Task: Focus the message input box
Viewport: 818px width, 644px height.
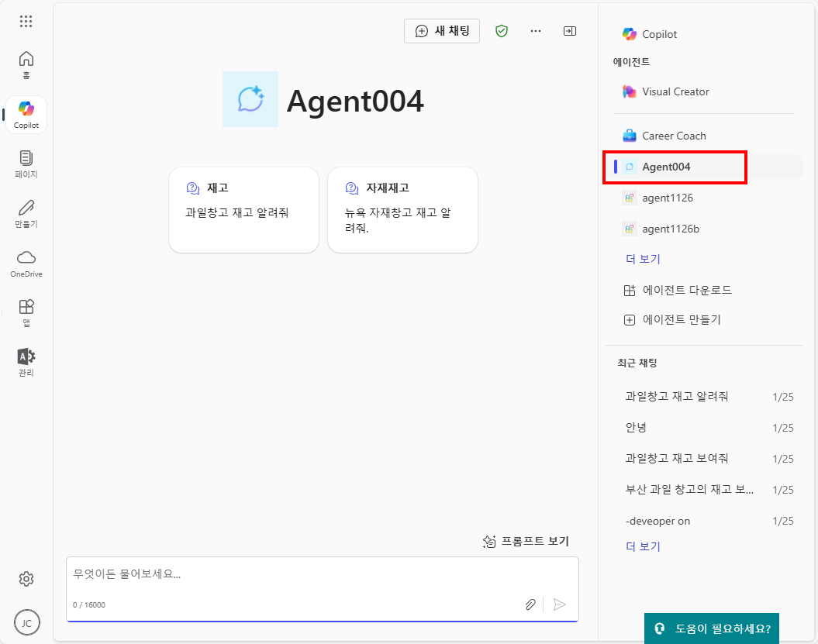Action: (323, 589)
